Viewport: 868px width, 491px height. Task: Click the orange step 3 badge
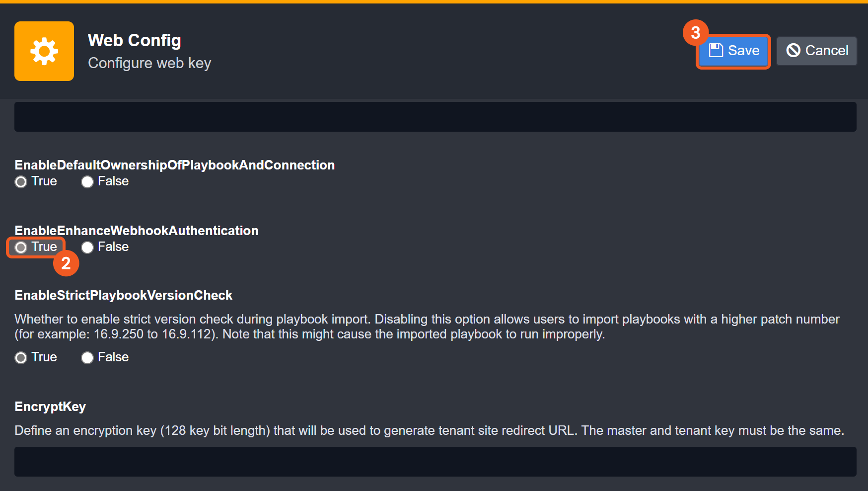tap(695, 33)
